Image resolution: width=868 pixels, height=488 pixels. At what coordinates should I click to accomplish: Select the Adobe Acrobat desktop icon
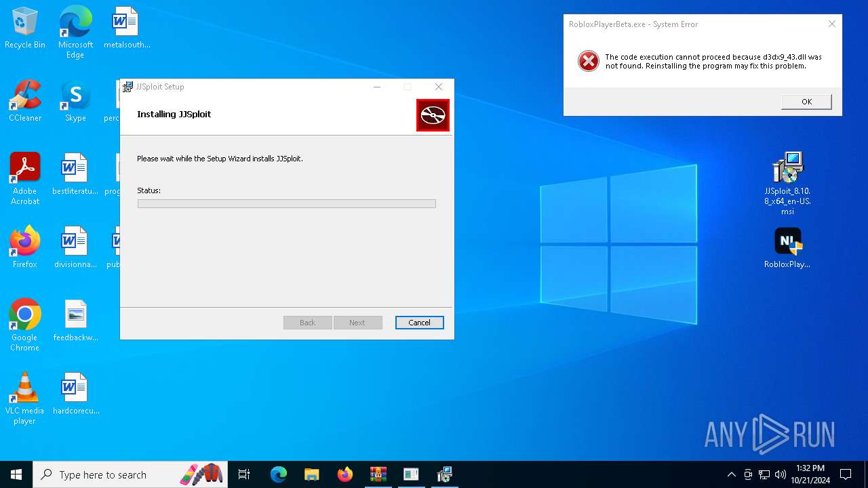click(24, 179)
